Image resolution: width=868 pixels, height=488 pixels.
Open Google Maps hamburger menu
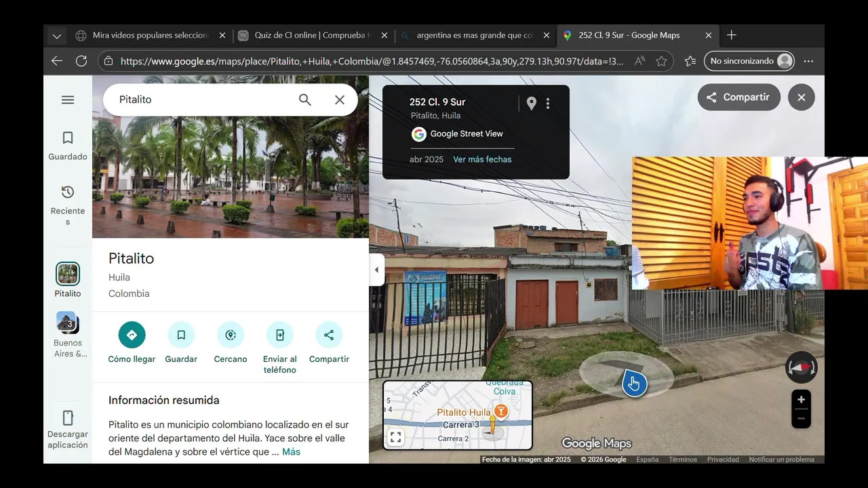pos(68,100)
